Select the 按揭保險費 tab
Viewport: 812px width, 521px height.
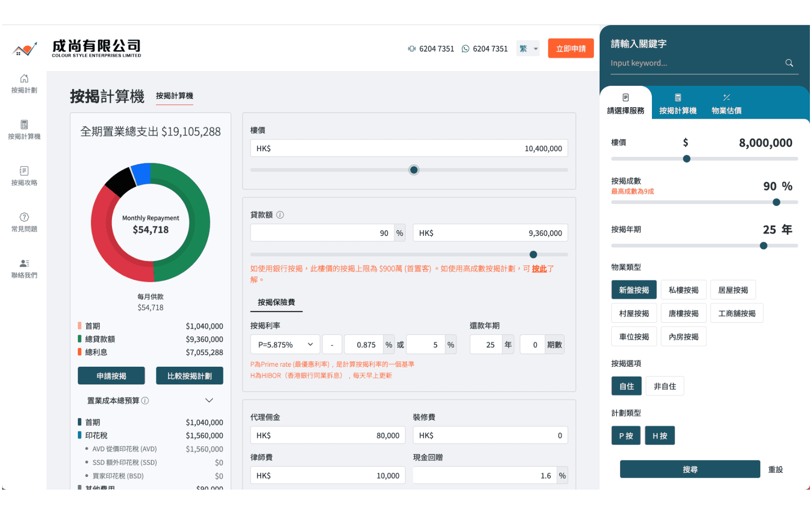[276, 302]
